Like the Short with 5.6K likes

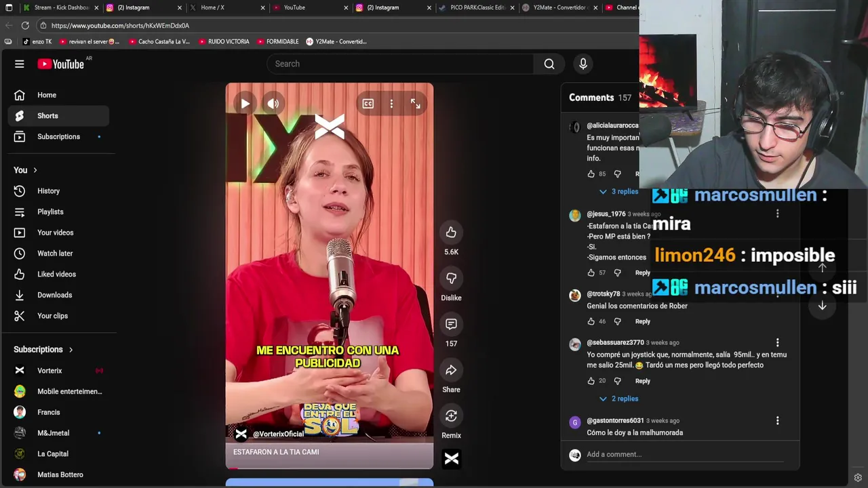[x=451, y=232]
